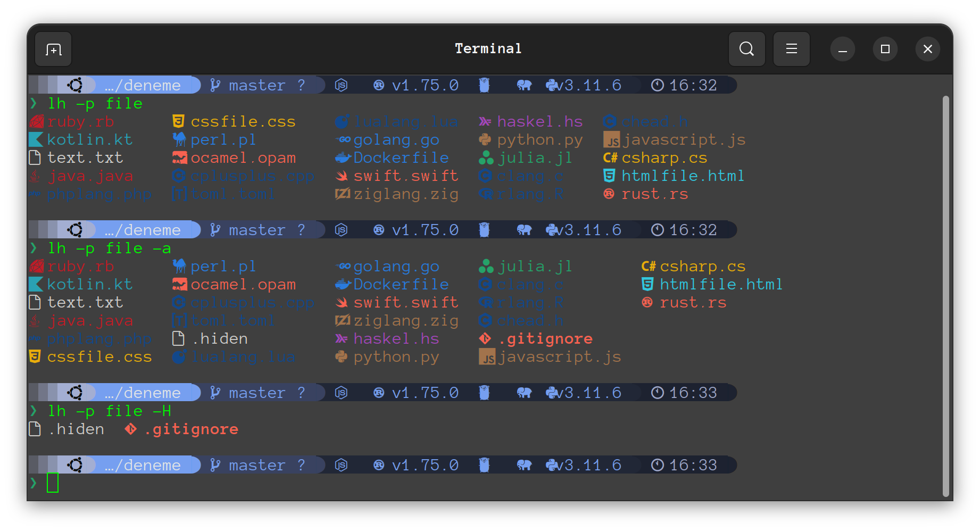The width and height of the screenshot is (980, 531).
Task: Click the JS icon beside javascript.js in first listing
Action: click(x=612, y=140)
